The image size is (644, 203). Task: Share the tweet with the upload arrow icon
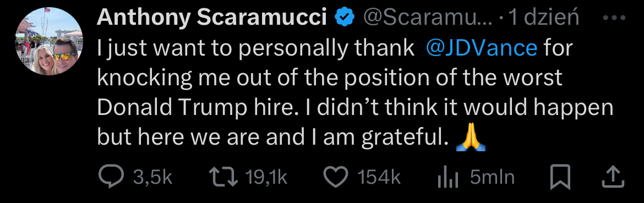coord(613,177)
